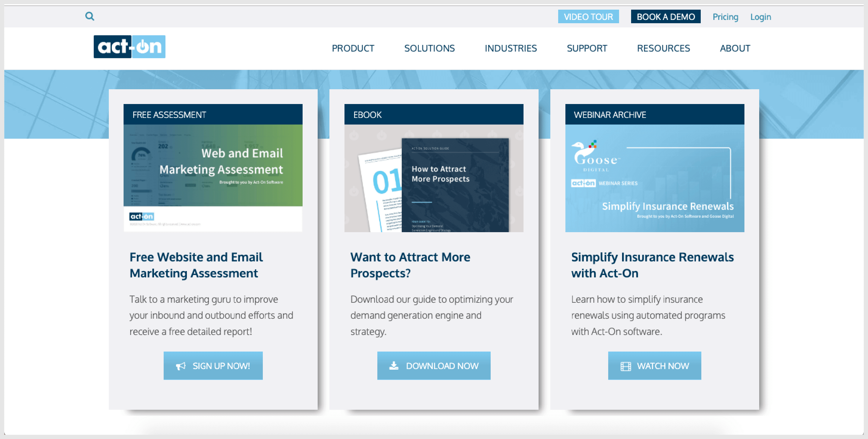Expand the ABOUT navigation dropdown

(x=735, y=48)
